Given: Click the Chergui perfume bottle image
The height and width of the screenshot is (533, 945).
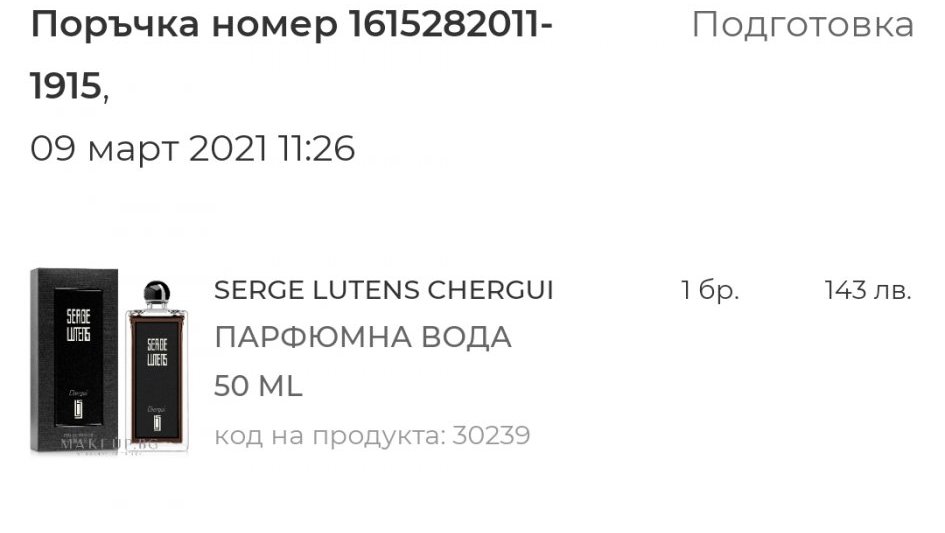Looking at the screenshot, I should (157, 365).
